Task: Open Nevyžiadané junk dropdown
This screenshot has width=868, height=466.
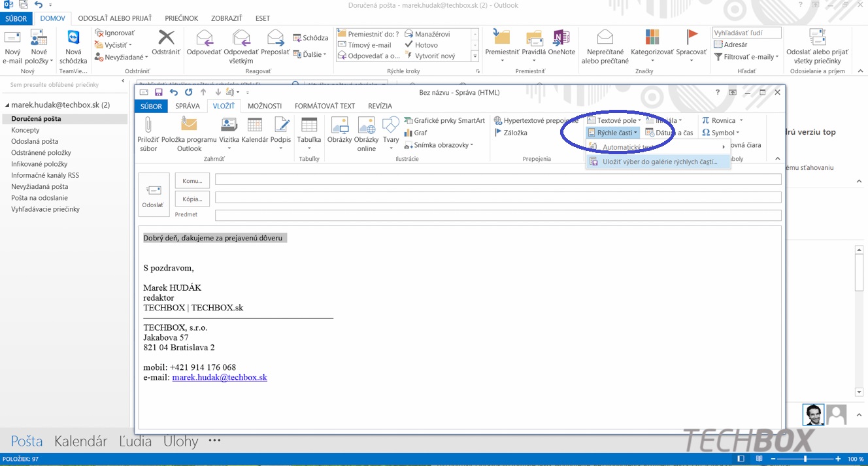Action: pos(122,57)
